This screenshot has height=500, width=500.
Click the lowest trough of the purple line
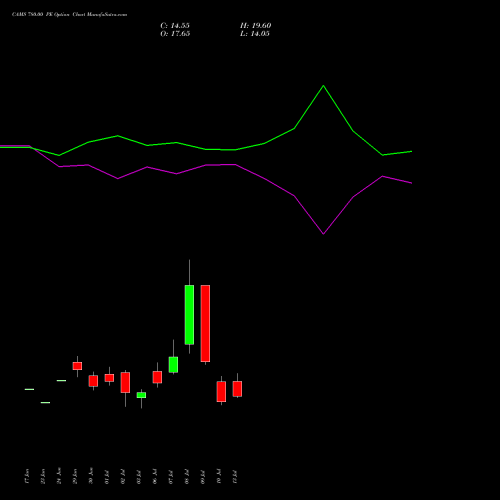[323, 234]
